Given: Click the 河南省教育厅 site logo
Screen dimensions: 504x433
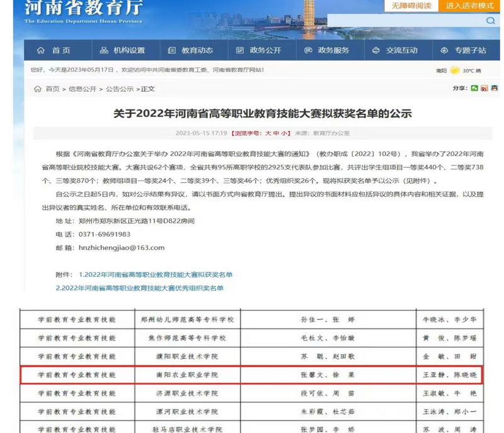Looking at the screenshot, I should click(84, 11).
